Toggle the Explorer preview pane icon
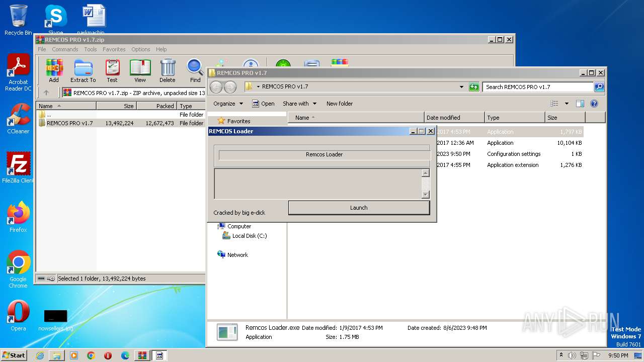644x362 pixels. 580,104
